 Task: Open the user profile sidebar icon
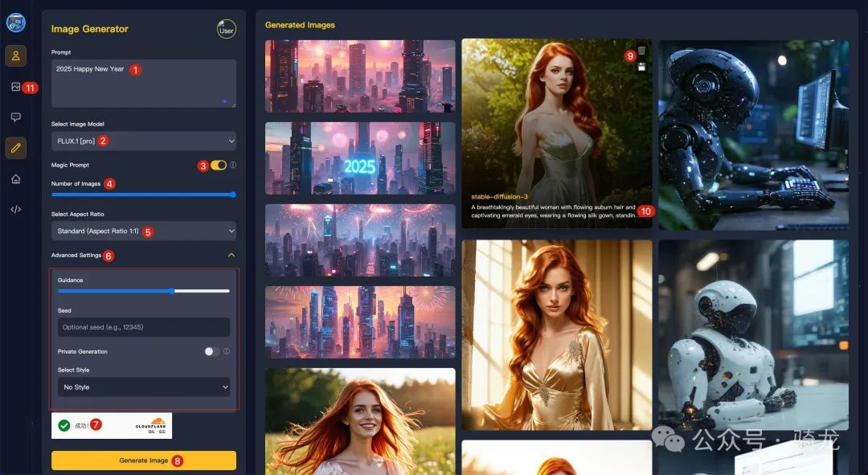point(15,55)
